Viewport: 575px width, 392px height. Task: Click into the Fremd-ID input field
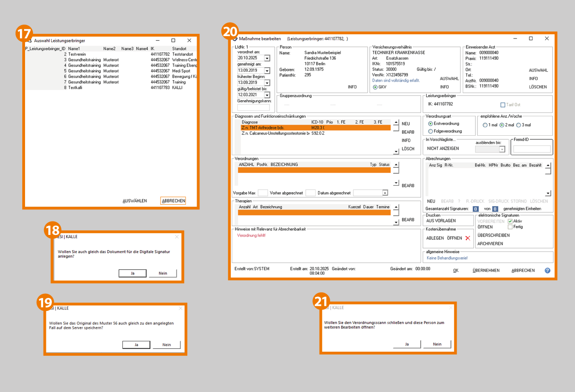pos(532,149)
